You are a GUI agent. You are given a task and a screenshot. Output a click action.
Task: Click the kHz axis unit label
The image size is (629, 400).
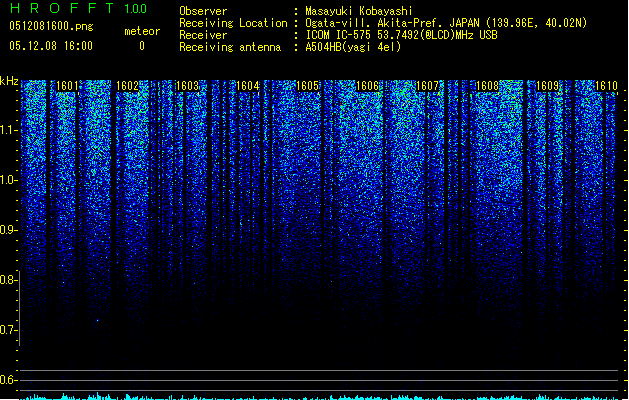tap(9, 81)
